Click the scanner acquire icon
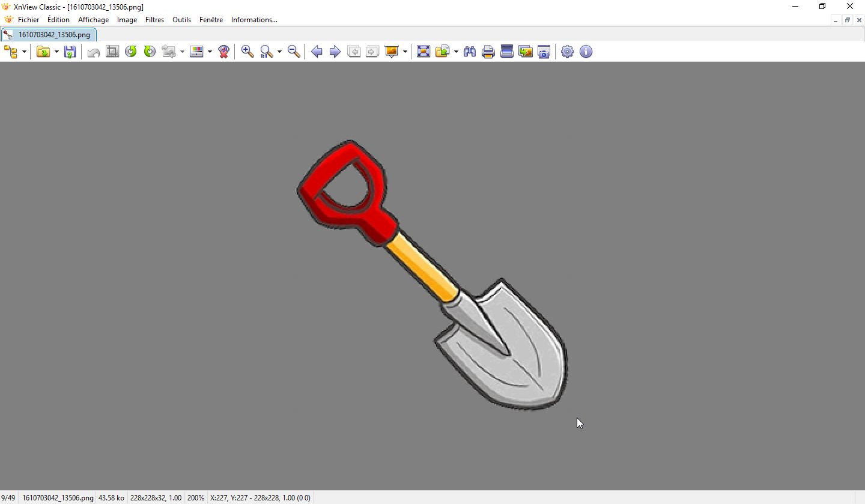 (x=507, y=52)
